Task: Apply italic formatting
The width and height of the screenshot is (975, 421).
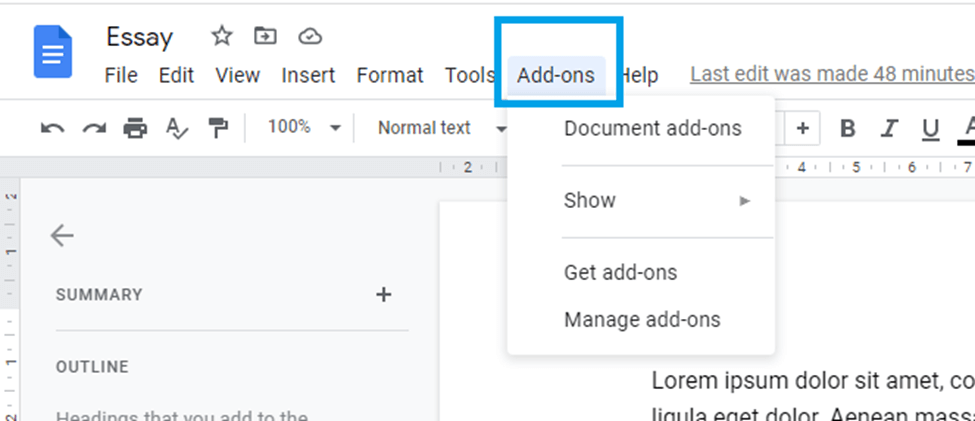Action: coord(889,129)
